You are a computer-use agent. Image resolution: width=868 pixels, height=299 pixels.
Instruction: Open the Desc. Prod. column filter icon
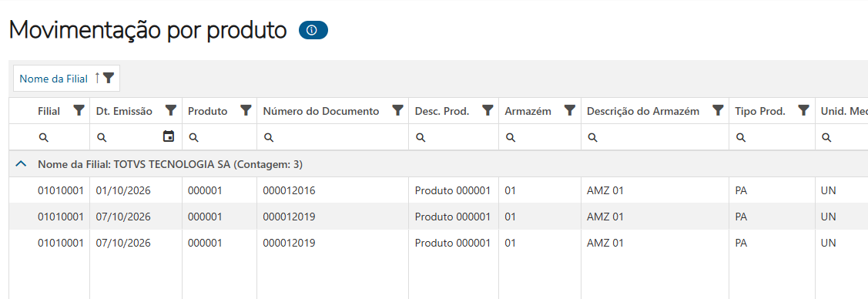tap(488, 111)
